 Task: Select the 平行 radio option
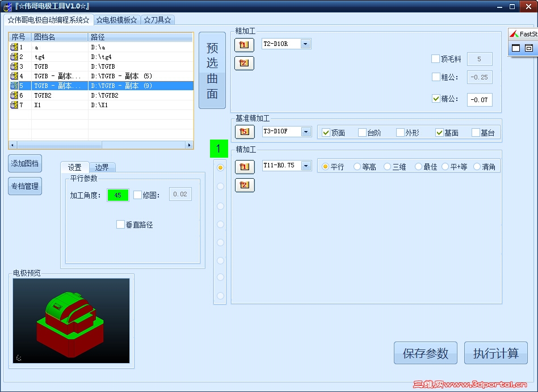click(325, 167)
